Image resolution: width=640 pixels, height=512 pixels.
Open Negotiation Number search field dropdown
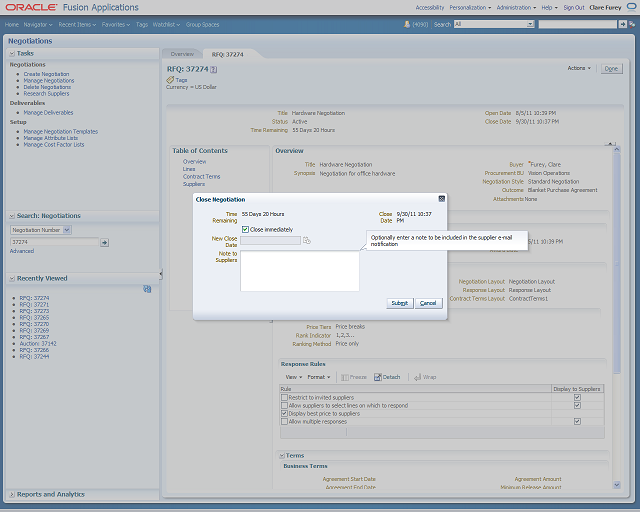coord(67,230)
